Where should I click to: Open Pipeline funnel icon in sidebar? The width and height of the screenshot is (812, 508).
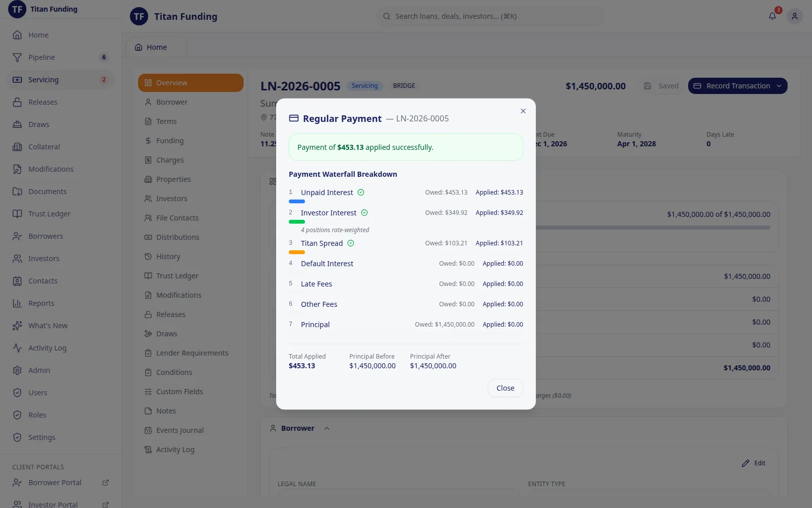[17, 57]
